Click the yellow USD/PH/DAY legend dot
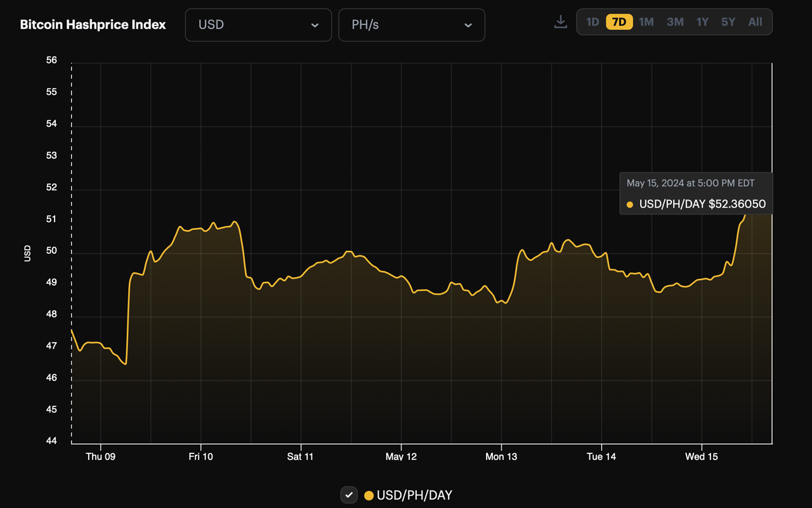The height and width of the screenshot is (508, 812). [369, 495]
